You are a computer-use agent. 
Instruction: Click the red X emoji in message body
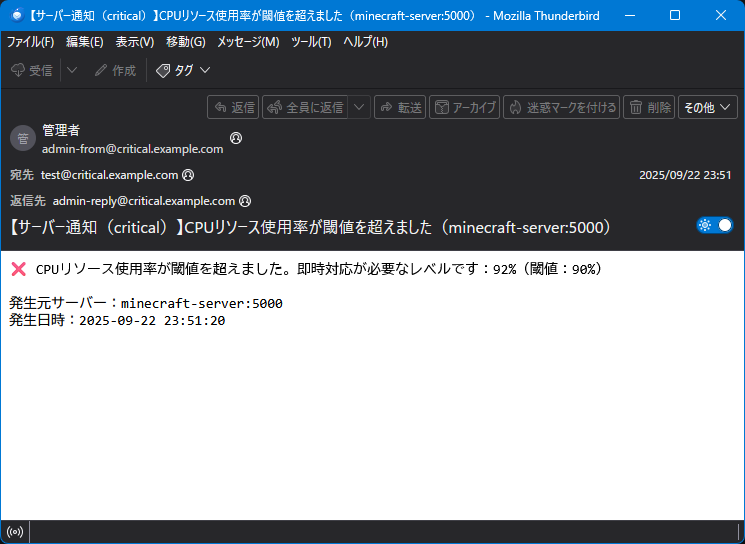19,269
